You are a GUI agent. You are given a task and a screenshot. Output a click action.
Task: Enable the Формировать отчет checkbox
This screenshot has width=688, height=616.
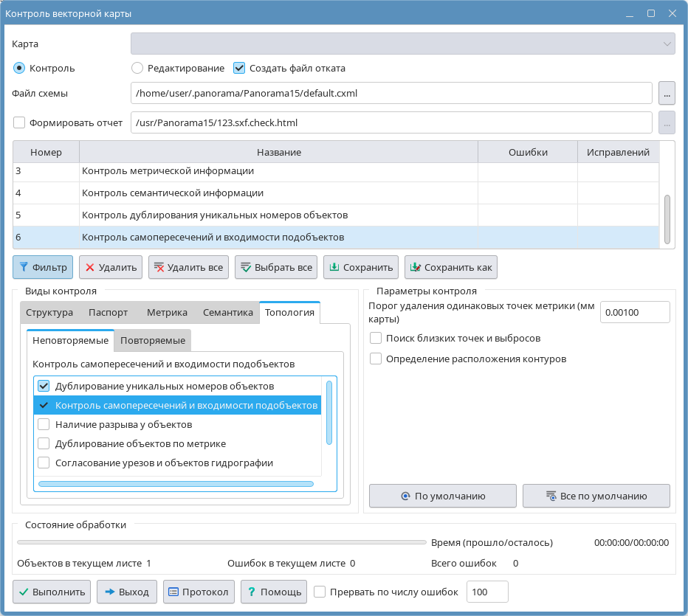coord(19,122)
